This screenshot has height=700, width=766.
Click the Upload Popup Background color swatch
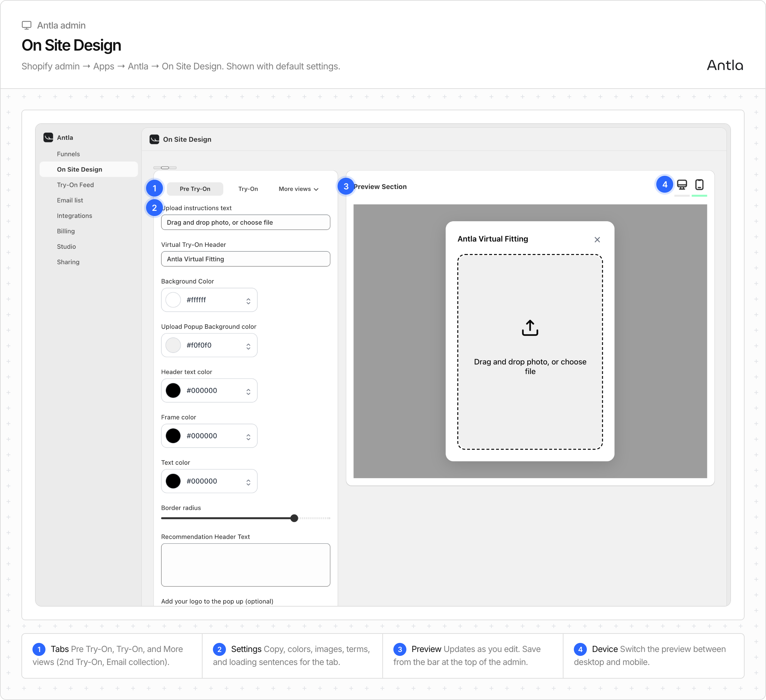point(173,345)
